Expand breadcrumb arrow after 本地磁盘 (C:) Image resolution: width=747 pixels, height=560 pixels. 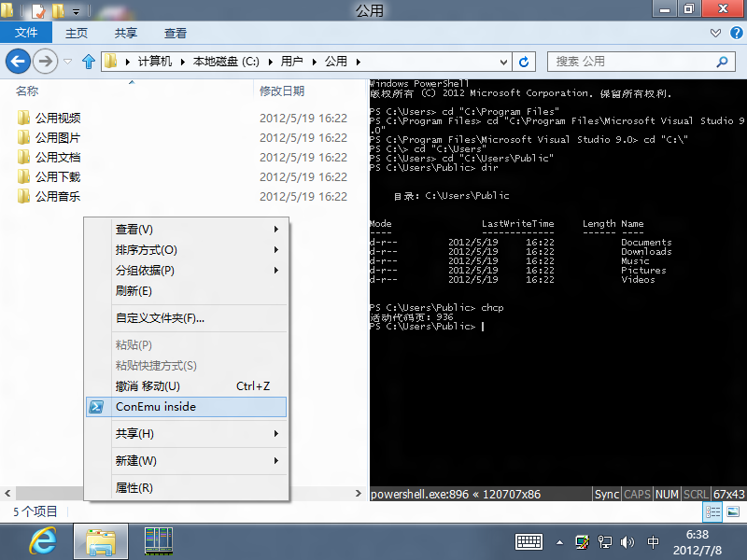(x=271, y=62)
